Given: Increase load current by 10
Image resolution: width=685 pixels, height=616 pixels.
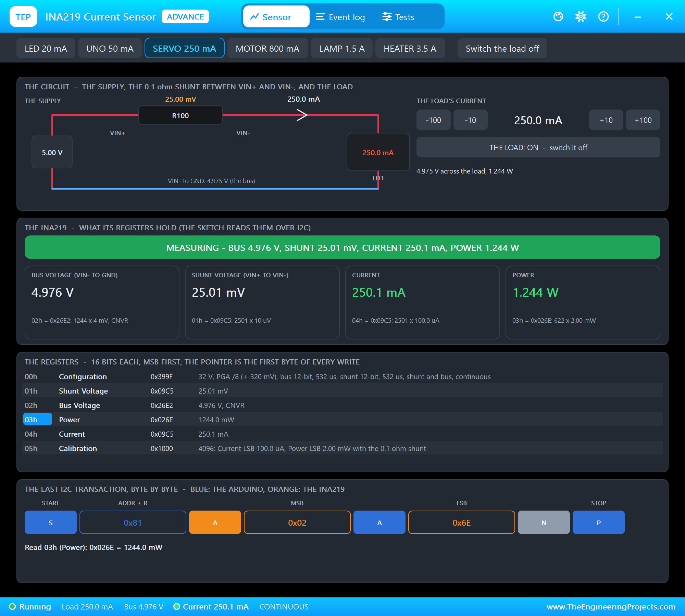Looking at the screenshot, I should pos(606,120).
